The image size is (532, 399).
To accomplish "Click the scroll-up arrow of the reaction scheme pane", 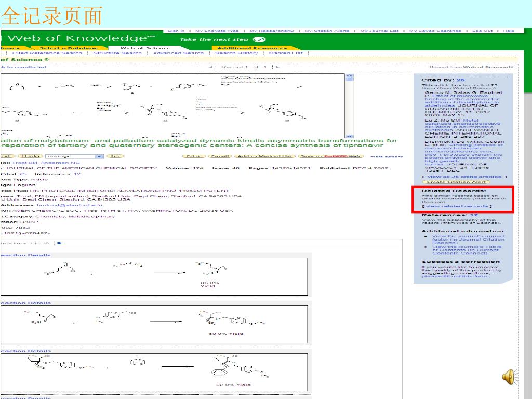I will pyautogui.click(x=349, y=76).
